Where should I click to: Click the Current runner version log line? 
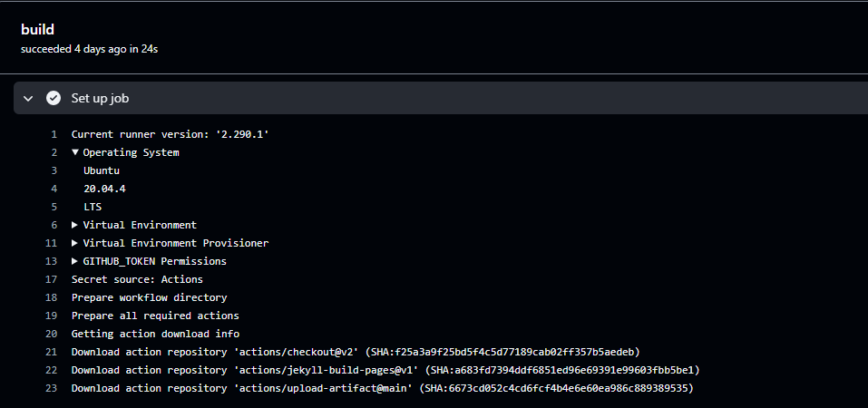point(170,134)
